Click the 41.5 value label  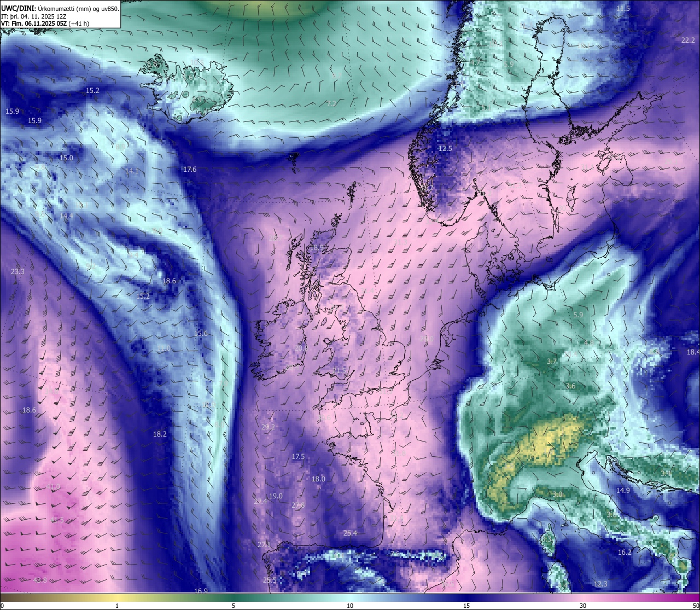pos(57,520)
